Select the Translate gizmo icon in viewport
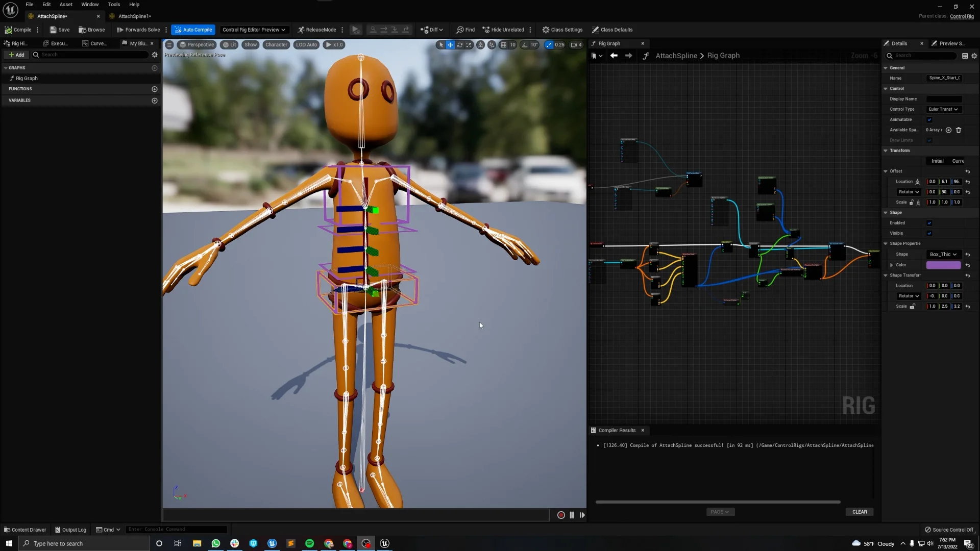 tap(450, 45)
